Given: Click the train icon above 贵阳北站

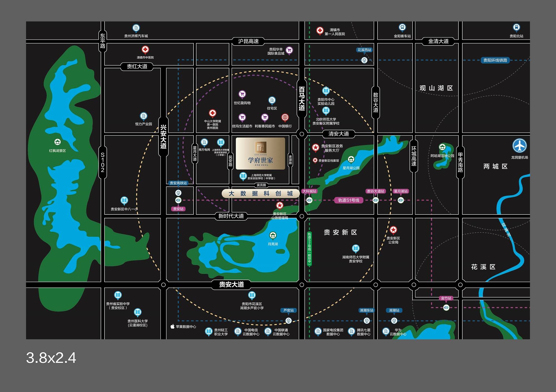Looking at the screenshot, I should (x=516, y=27).
